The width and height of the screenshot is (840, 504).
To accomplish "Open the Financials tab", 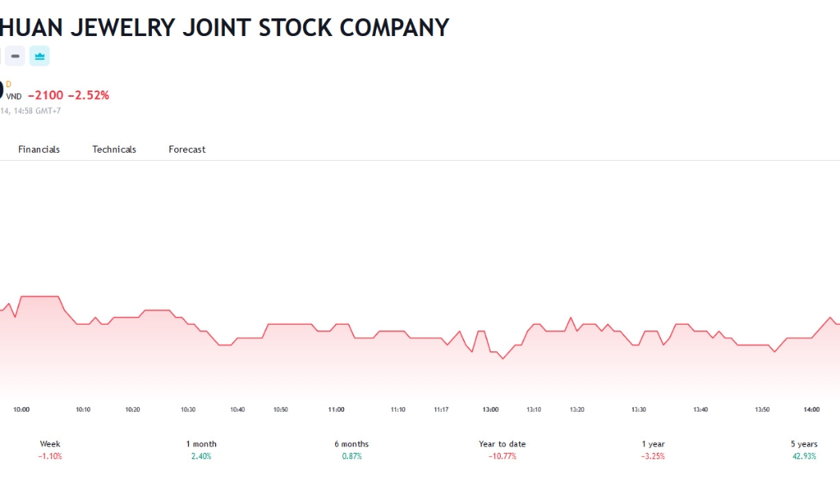I will 39,150.
